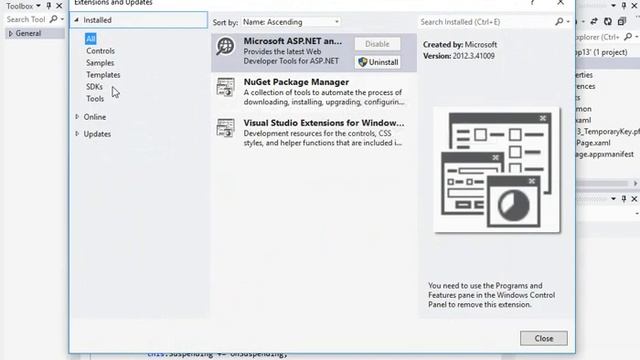
Task: Click the Uninstall button
Action: [377, 62]
